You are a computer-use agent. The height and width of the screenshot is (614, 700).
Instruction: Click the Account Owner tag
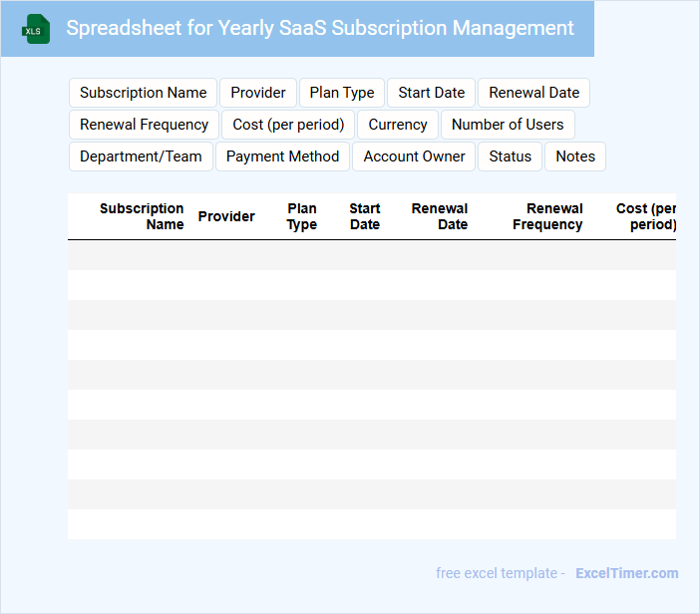[414, 156]
